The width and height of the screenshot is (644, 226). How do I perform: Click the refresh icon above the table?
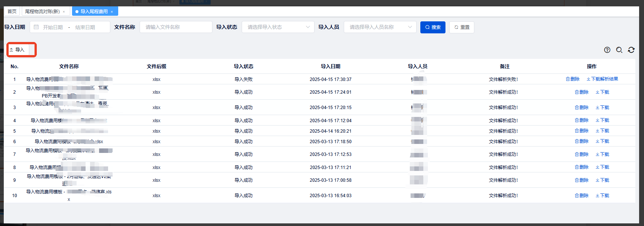(631, 50)
